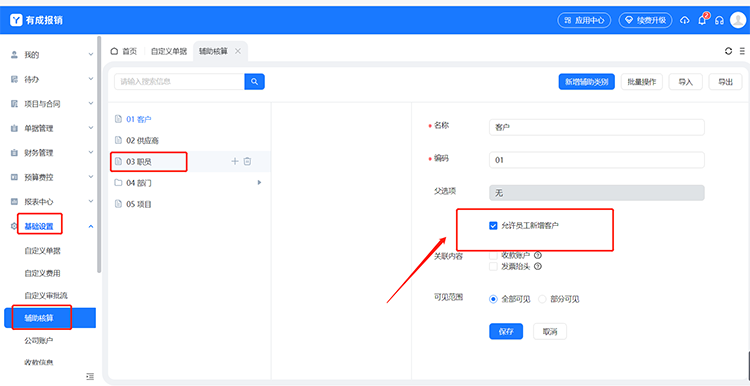Select 05 项目 category
750x386 pixels.
point(139,204)
